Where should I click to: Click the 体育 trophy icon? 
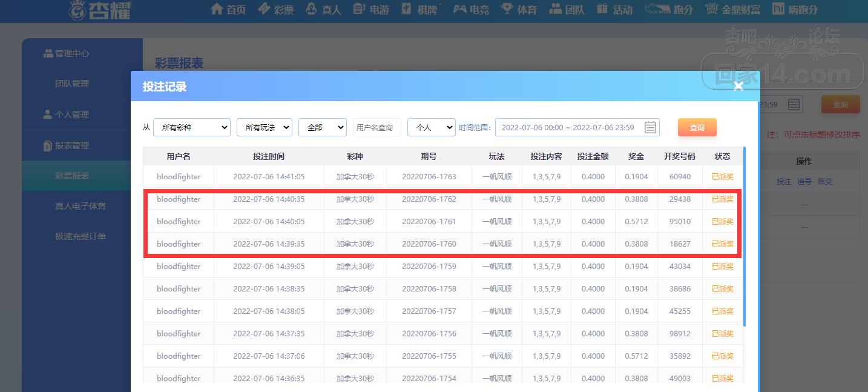(x=507, y=9)
